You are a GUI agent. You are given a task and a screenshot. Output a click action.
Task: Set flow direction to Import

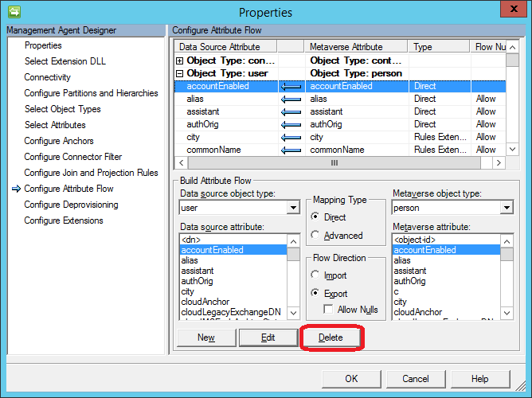point(318,275)
